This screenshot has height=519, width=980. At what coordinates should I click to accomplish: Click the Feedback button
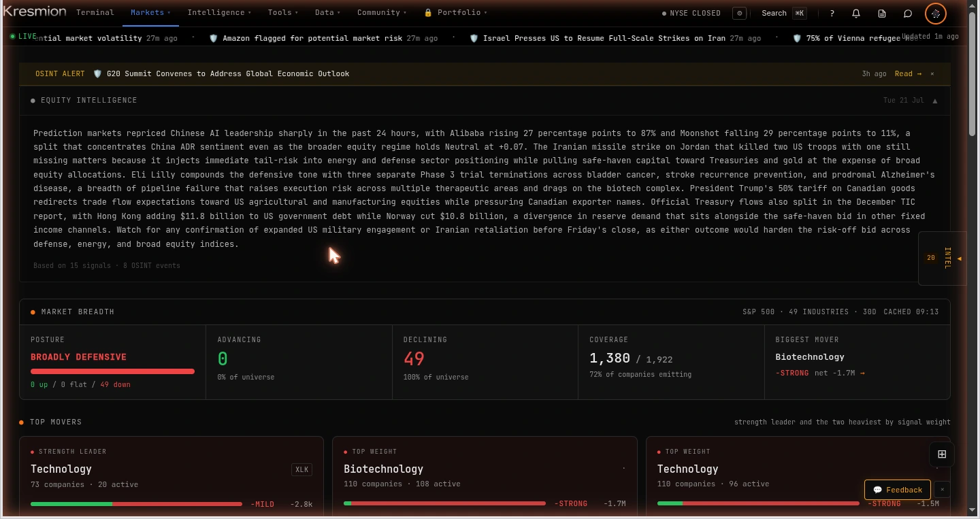click(x=898, y=490)
